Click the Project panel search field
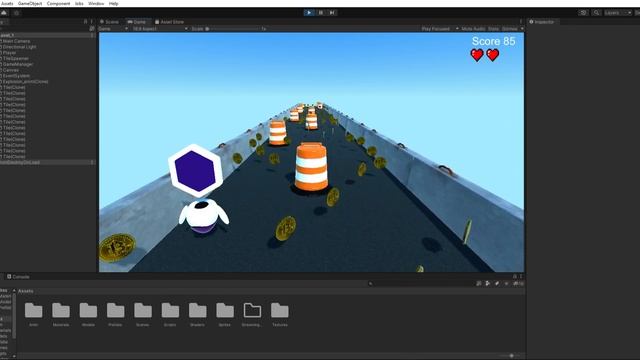Viewport: 640px width, 360px height. pos(420,283)
